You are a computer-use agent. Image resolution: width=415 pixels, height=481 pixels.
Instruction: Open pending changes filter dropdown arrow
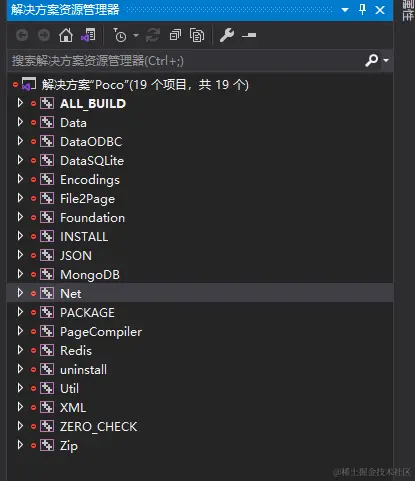tap(136, 35)
